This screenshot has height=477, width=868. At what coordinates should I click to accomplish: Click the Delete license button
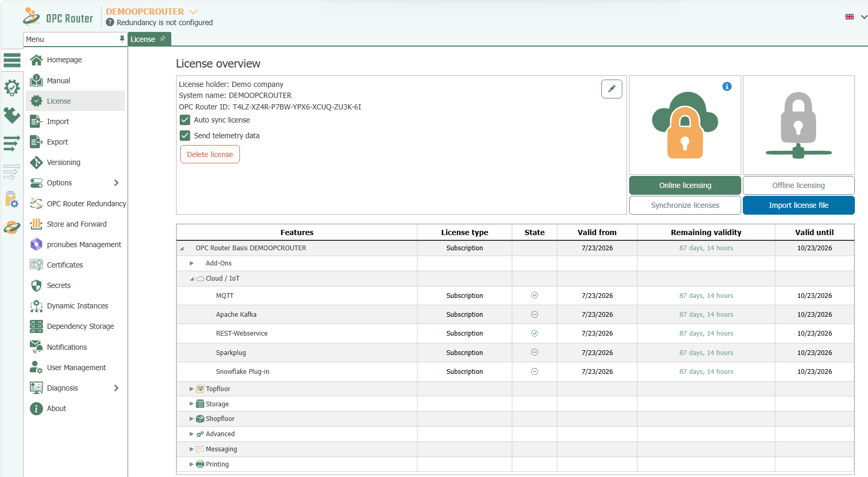tap(210, 154)
